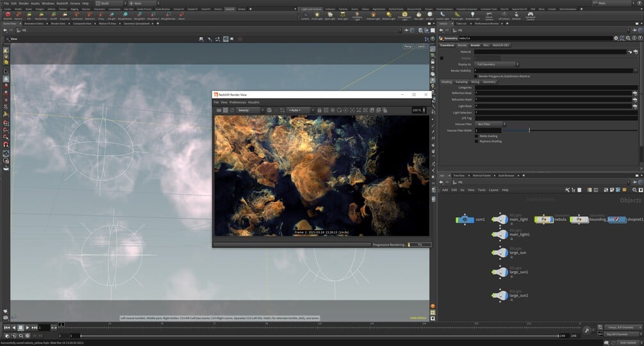The width and height of the screenshot is (644, 346).
Task: Enable the Matte shading checkbox
Action: pos(476,136)
